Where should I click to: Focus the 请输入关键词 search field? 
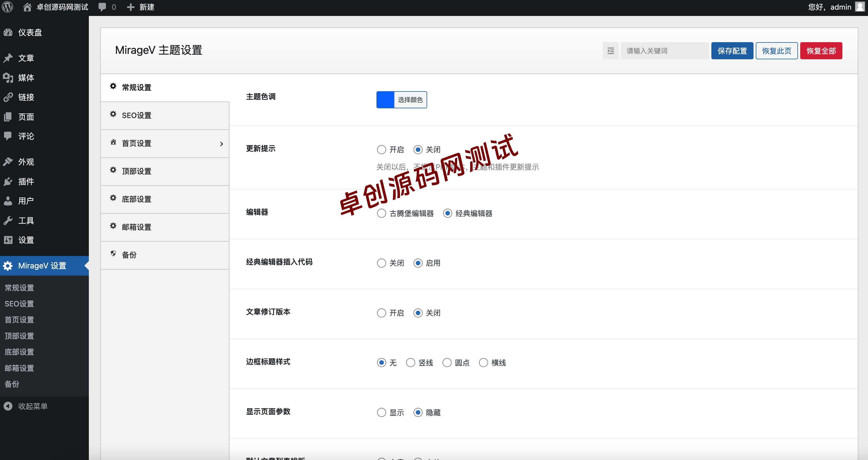(x=664, y=51)
